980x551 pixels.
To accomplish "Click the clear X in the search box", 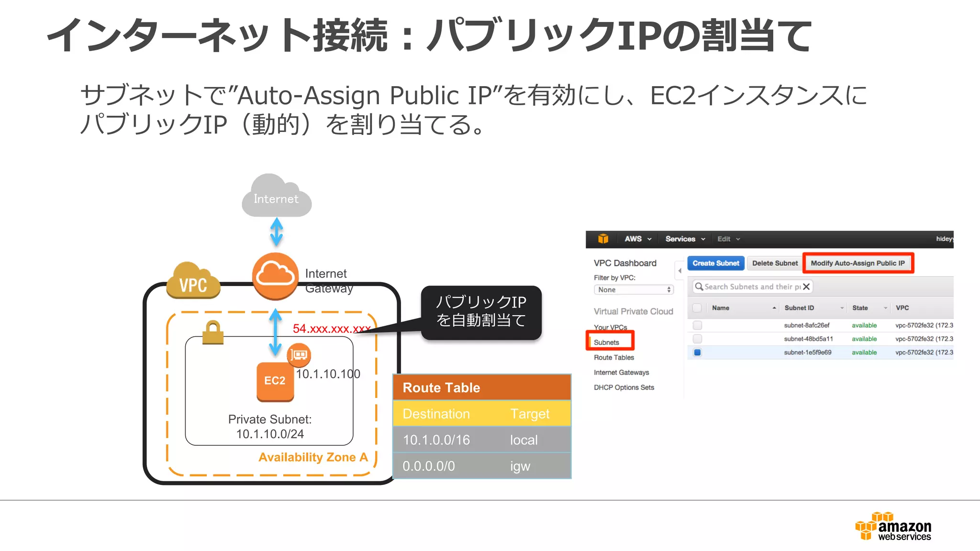I will (x=806, y=287).
